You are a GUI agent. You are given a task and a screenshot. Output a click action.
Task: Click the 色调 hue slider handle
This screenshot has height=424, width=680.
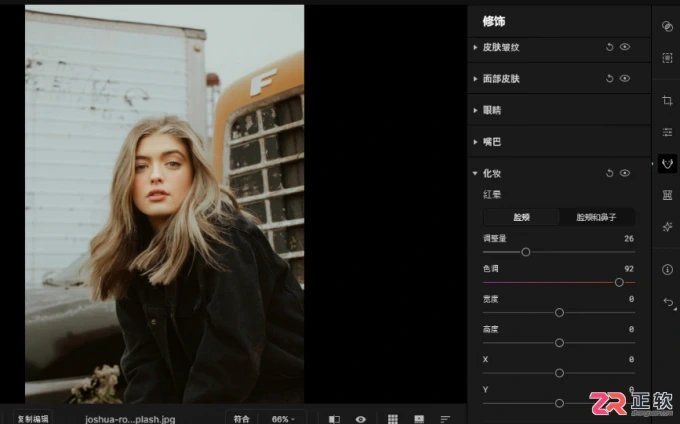(619, 282)
